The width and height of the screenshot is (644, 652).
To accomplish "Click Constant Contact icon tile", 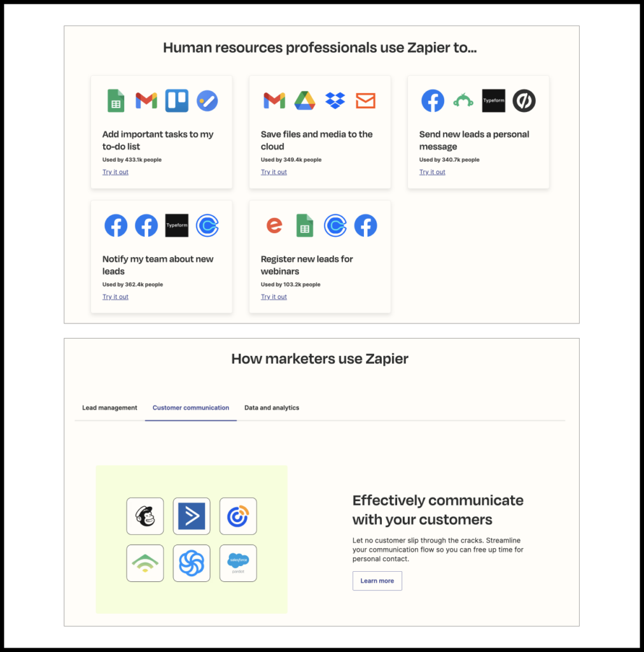I will (x=238, y=516).
